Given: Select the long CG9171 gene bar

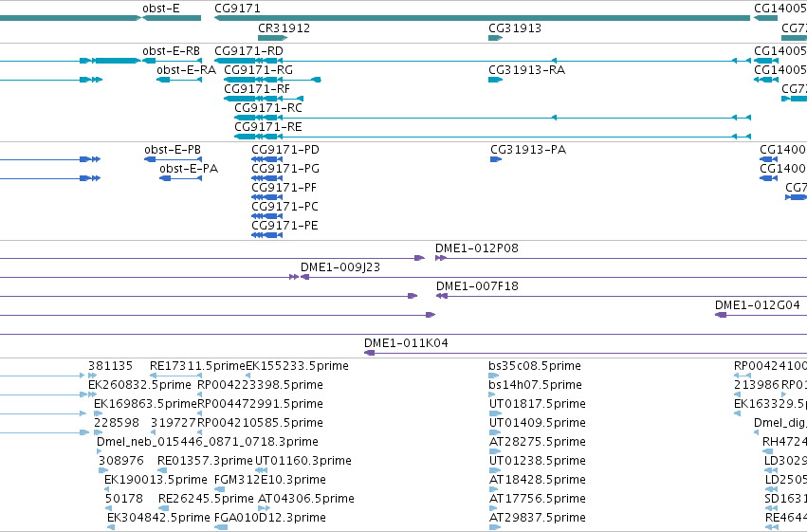Looking at the screenshot, I should (483, 18).
